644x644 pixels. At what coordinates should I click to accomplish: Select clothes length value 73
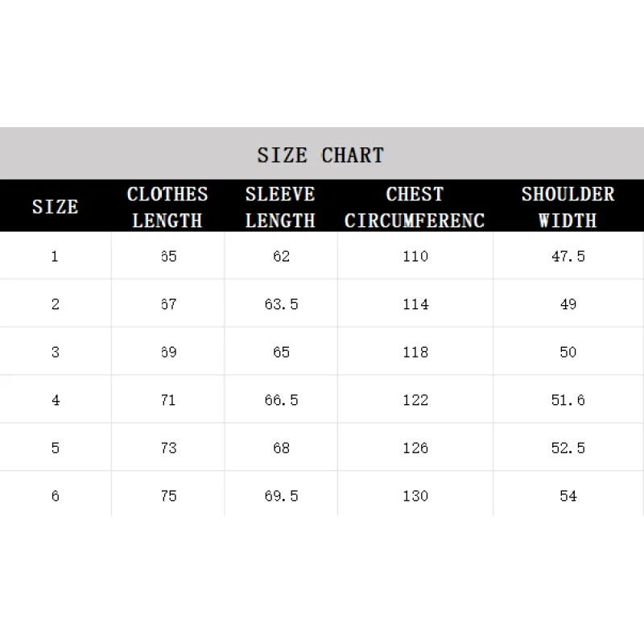168,448
